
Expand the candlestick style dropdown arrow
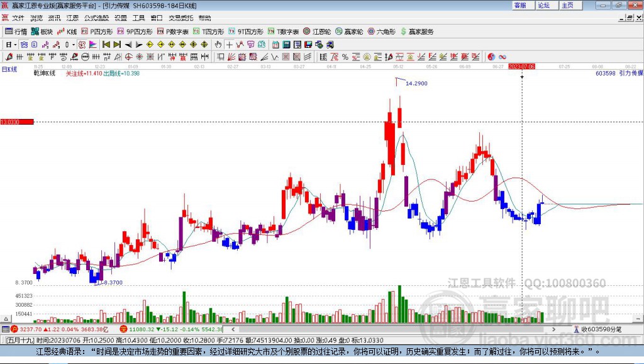click(x=74, y=45)
